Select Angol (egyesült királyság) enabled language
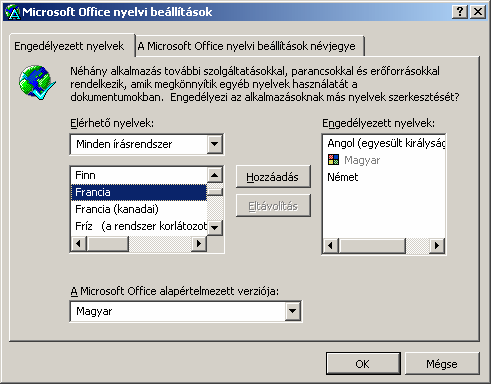The image size is (491, 384). coord(384,143)
